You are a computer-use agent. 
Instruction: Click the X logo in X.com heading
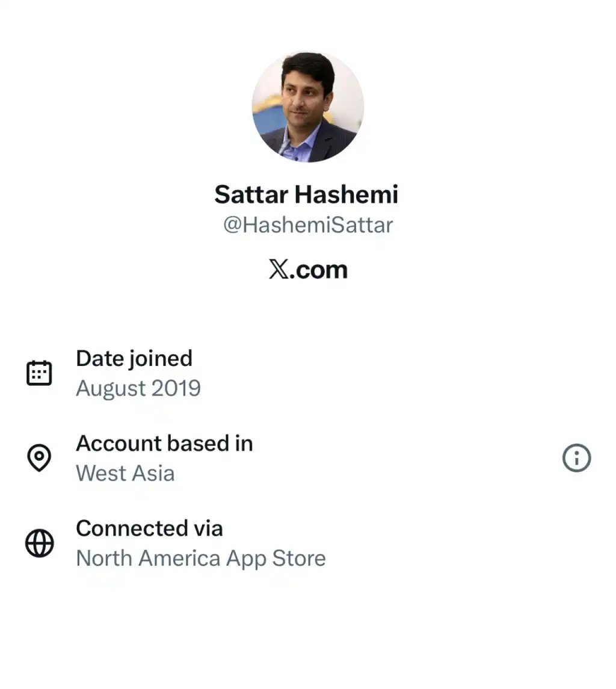[x=277, y=270]
